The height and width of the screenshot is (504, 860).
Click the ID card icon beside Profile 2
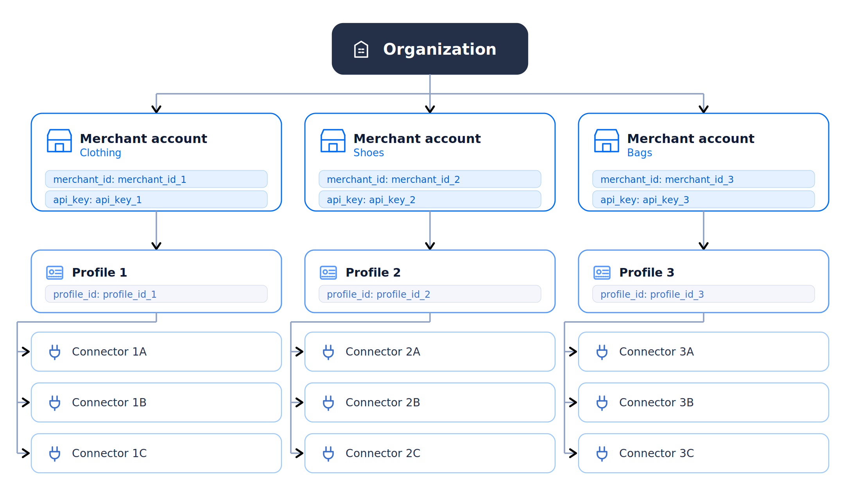[328, 272]
